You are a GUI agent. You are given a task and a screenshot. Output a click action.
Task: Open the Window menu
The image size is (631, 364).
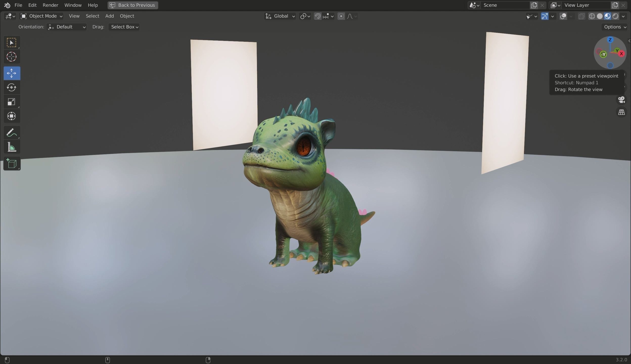(x=73, y=5)
